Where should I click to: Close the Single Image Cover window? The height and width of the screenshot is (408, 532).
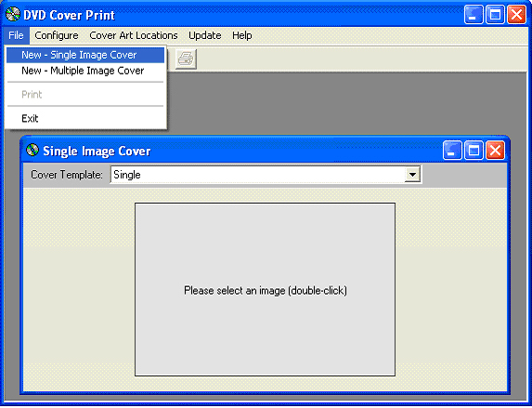tap(495, 151)
